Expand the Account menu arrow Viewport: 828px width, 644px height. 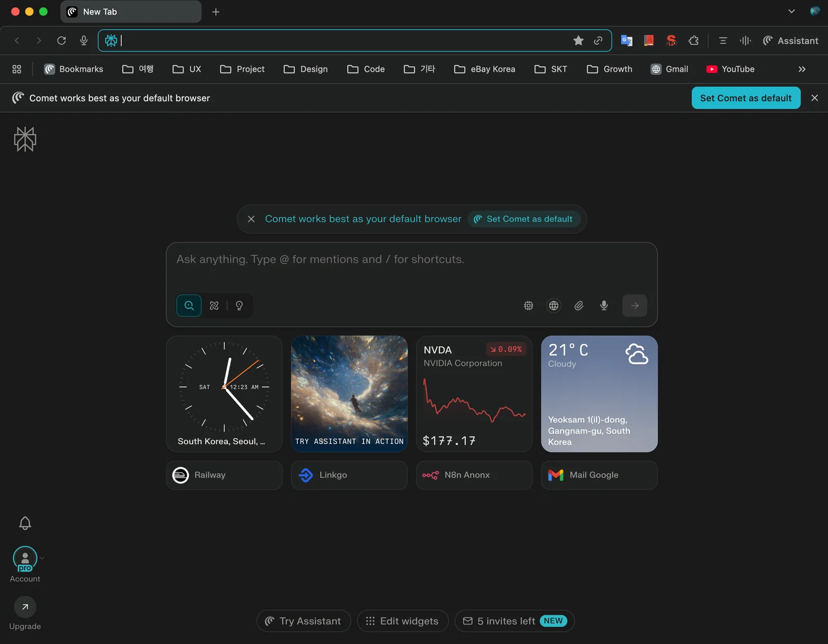pyautogui.click(x=42, y=558)
